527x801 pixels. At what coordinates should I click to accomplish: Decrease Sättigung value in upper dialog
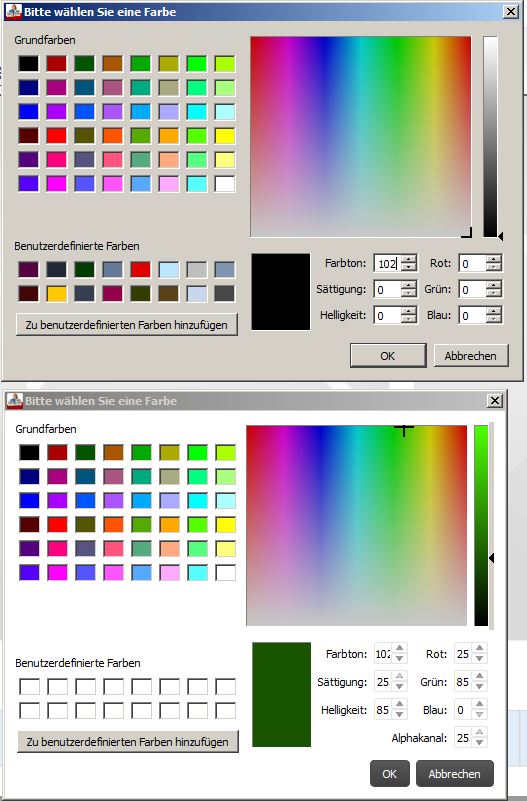pos(409,293)
